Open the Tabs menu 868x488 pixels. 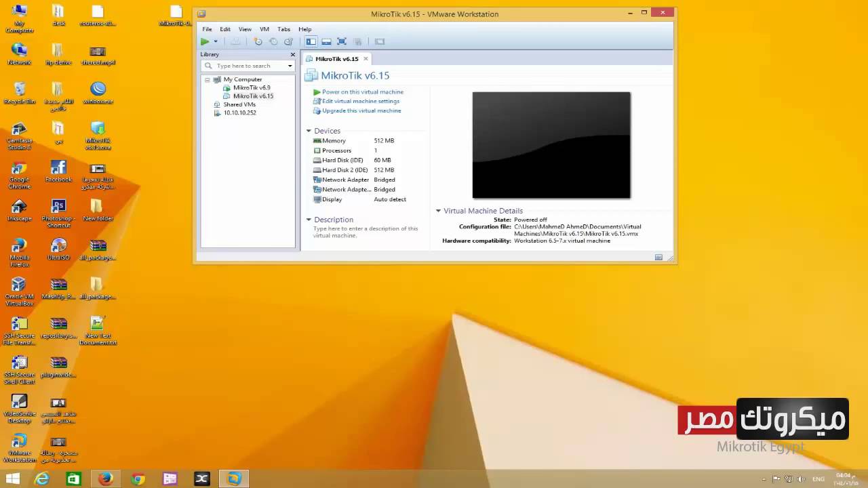pos(283,29)
